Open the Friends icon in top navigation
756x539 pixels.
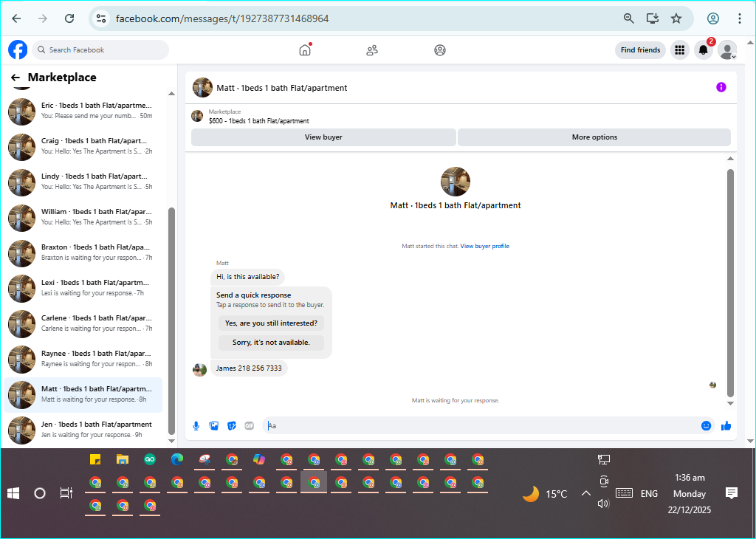pyautogui.click(x=372, y=50)
